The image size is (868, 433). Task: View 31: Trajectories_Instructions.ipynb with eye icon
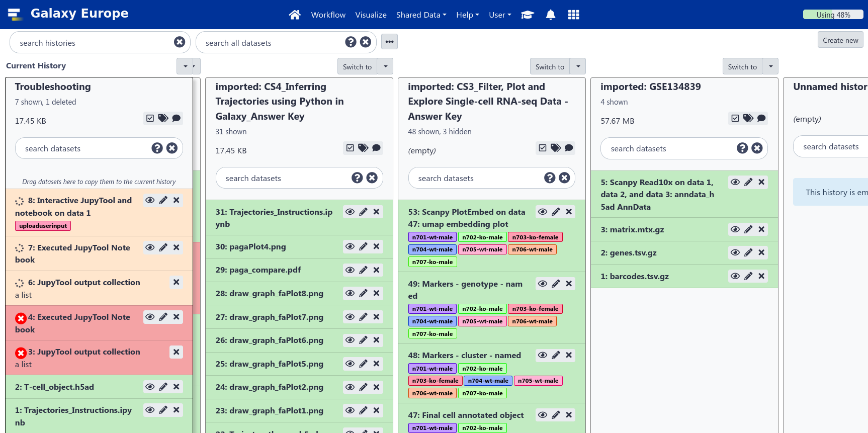(x=350, y=212)
